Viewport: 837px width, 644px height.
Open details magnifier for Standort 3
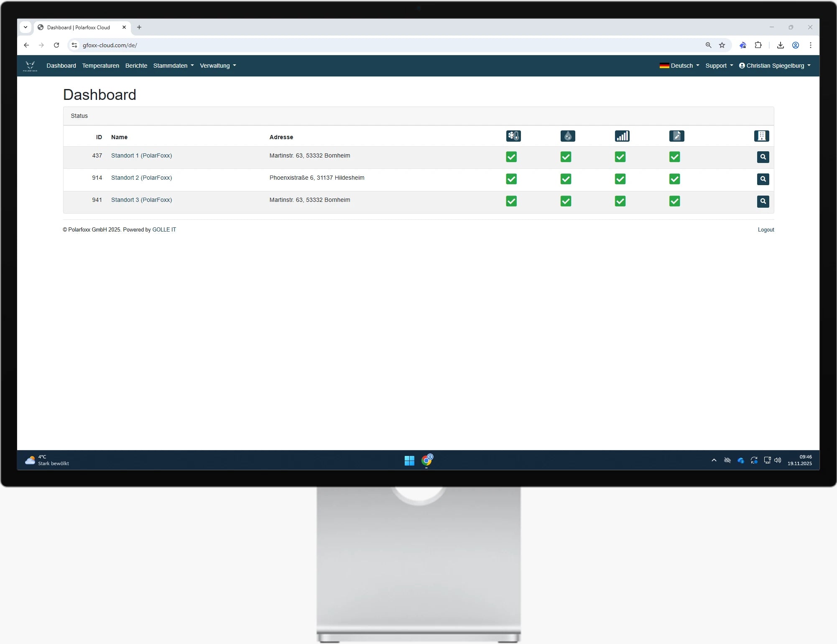[x=763, y=201]
